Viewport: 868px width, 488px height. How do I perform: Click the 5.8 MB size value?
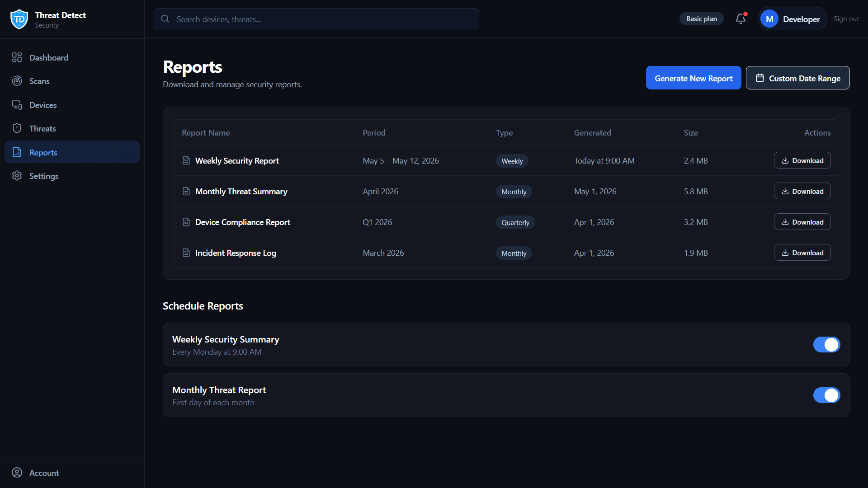point(696,191)
